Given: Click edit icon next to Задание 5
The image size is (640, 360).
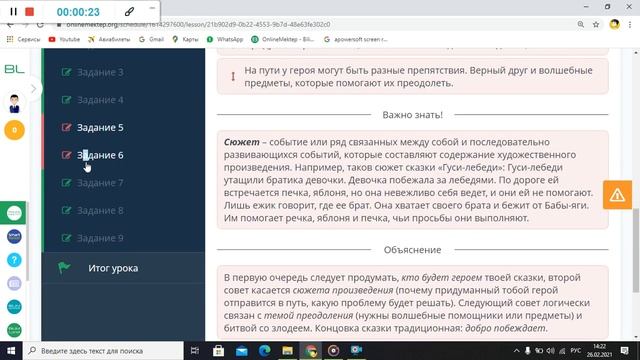Looking at the screenshot, I should [x=66, y=127].
